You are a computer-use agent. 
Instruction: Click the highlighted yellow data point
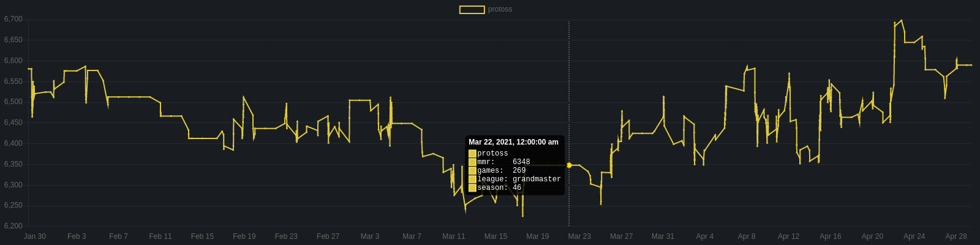(x=569, y=165)
